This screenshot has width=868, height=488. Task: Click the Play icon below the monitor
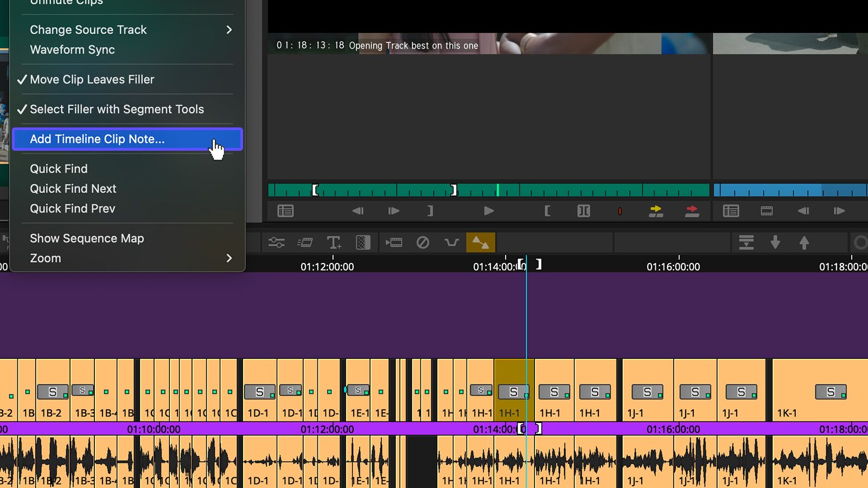(488, 211)
